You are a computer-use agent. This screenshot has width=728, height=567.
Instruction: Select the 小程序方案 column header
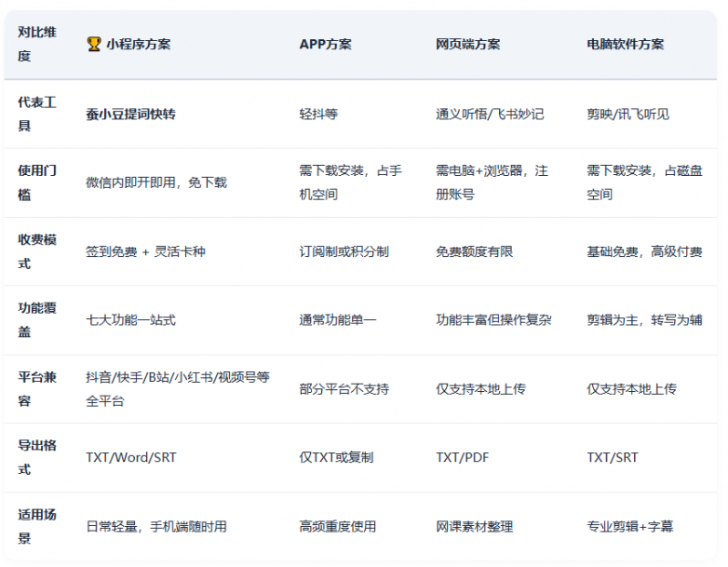[x=139, y=44]
